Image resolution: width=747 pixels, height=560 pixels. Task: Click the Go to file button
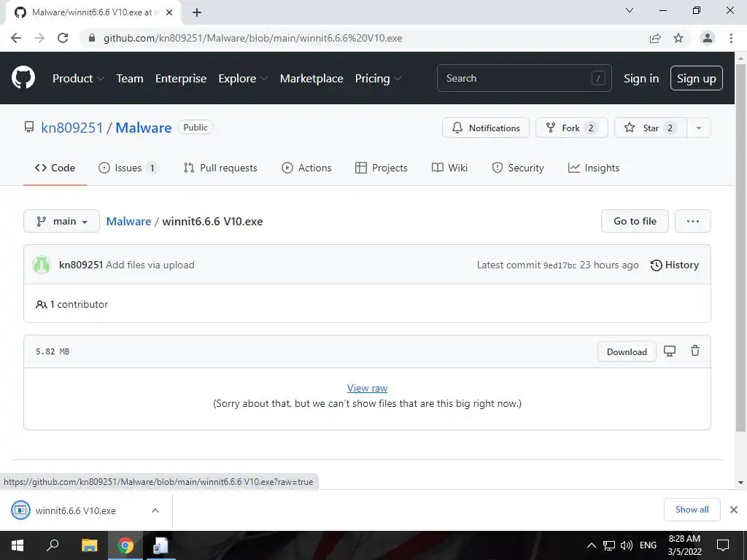pyautogui.click(x=635, y=221)
